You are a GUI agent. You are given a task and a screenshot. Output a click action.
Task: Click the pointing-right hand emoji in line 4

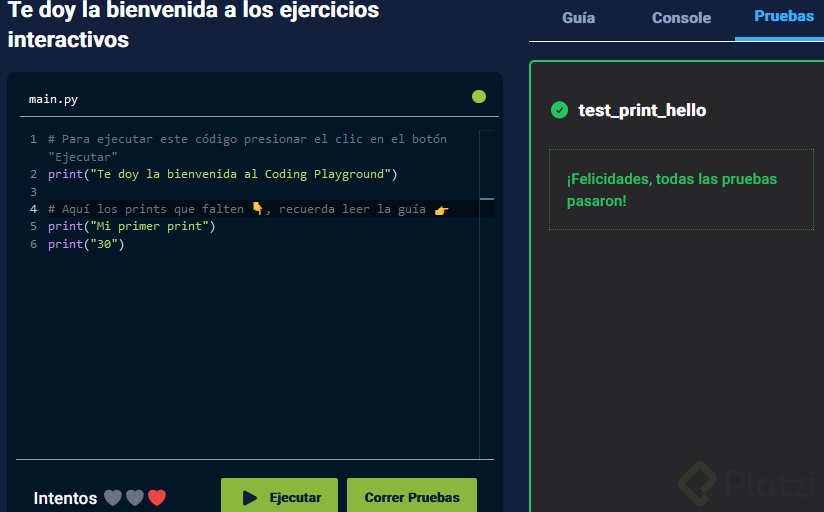pos(441,210)
